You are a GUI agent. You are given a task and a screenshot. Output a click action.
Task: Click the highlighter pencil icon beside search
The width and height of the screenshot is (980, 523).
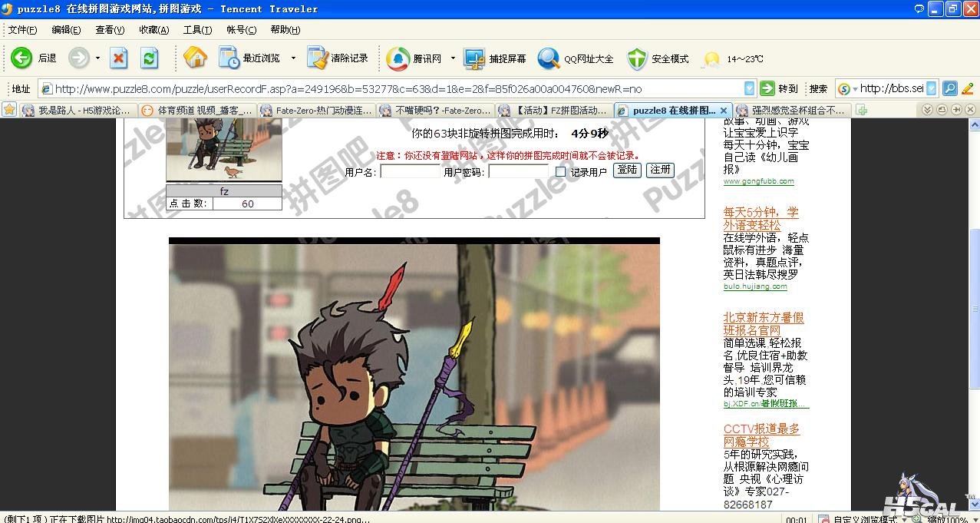click(x=968, y=88)
